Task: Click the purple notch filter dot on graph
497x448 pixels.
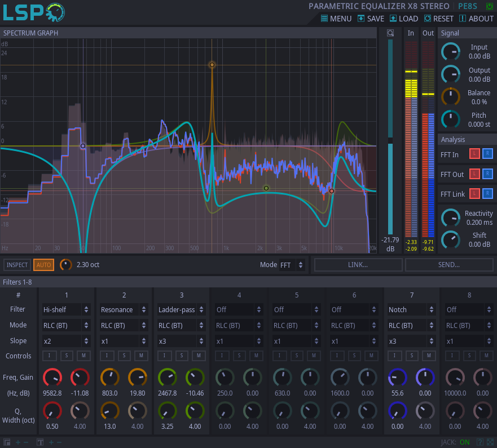Action: pos(83,146)
